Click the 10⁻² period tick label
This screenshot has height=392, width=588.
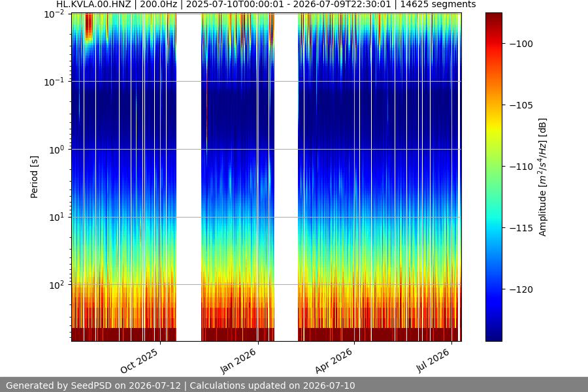point(54,14)
